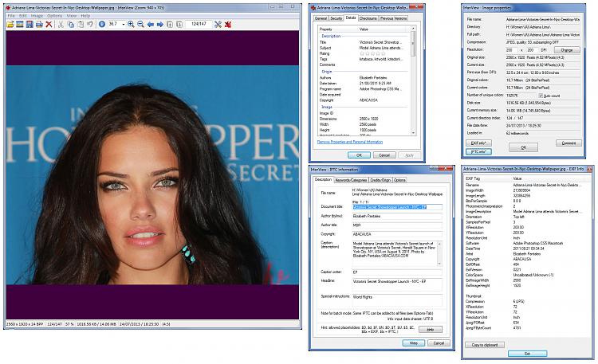Click the Save floppy disk icon

click(30, 25)
